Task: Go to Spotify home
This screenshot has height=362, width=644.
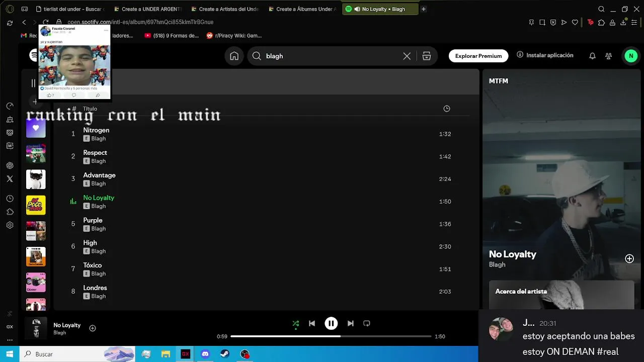Action: pos(234,56)
